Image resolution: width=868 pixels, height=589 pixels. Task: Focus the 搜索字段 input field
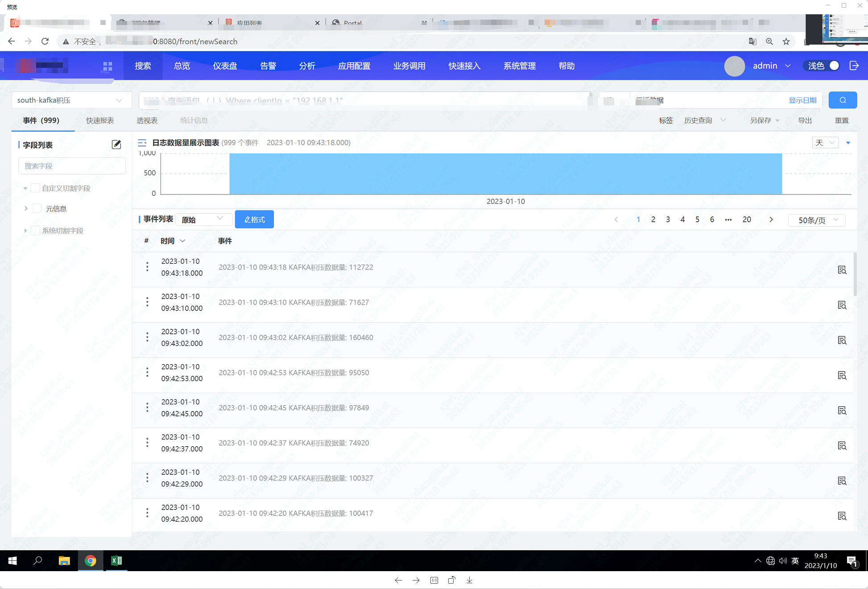pos(72,166)
